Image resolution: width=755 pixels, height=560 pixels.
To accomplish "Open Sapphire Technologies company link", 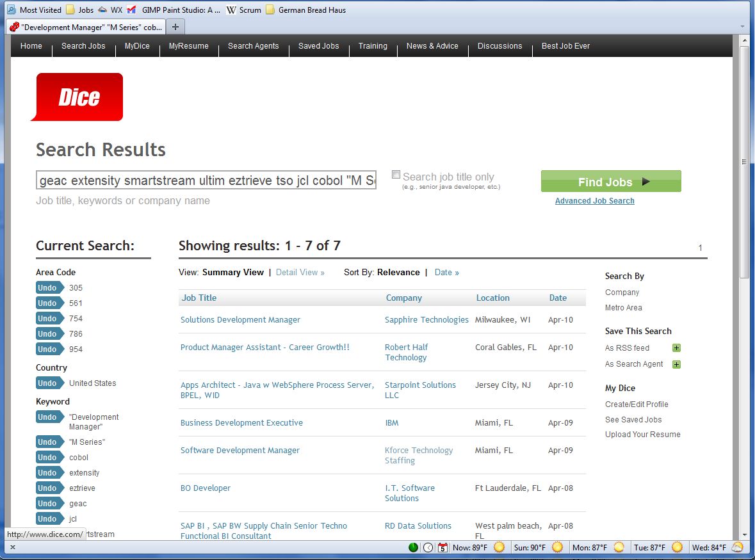I will [426, 320].
